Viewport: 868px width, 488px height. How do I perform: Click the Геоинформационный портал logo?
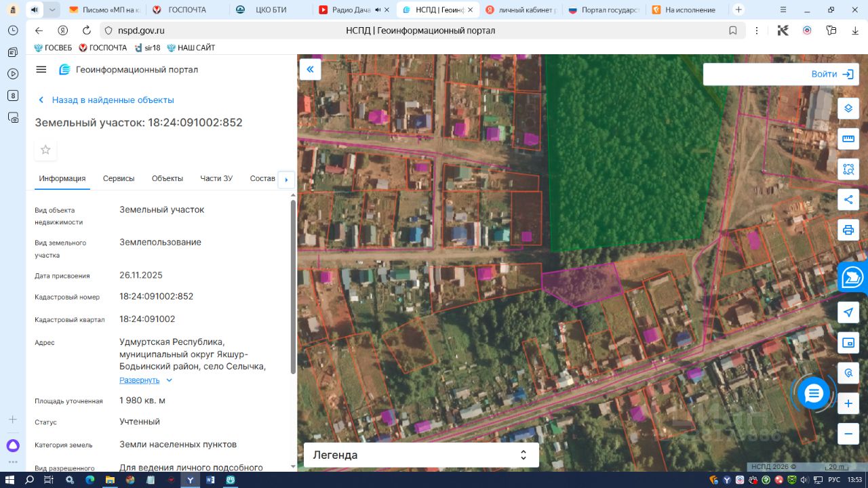pyautogui.click(x=129, y=70)
